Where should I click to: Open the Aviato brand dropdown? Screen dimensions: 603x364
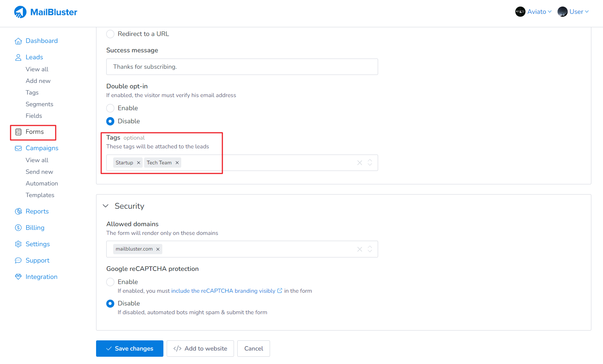(533, 12)
